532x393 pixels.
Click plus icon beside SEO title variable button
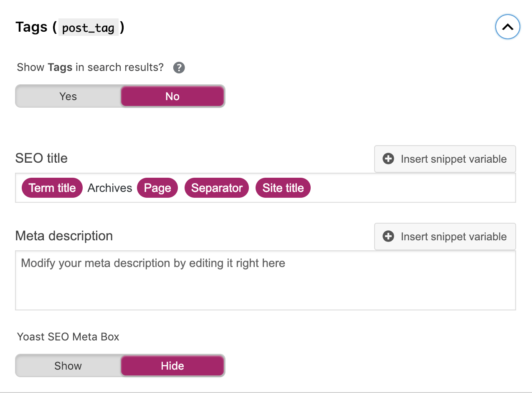click(388, 159)
